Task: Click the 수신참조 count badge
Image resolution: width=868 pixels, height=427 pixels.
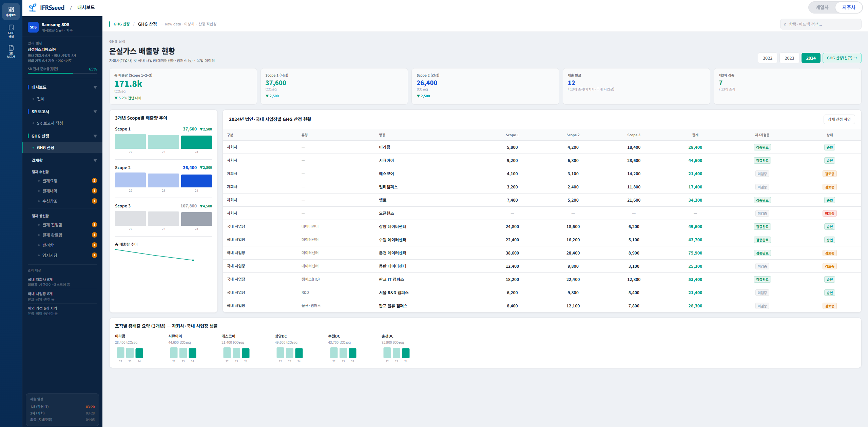Action: [x=95, y=201]
